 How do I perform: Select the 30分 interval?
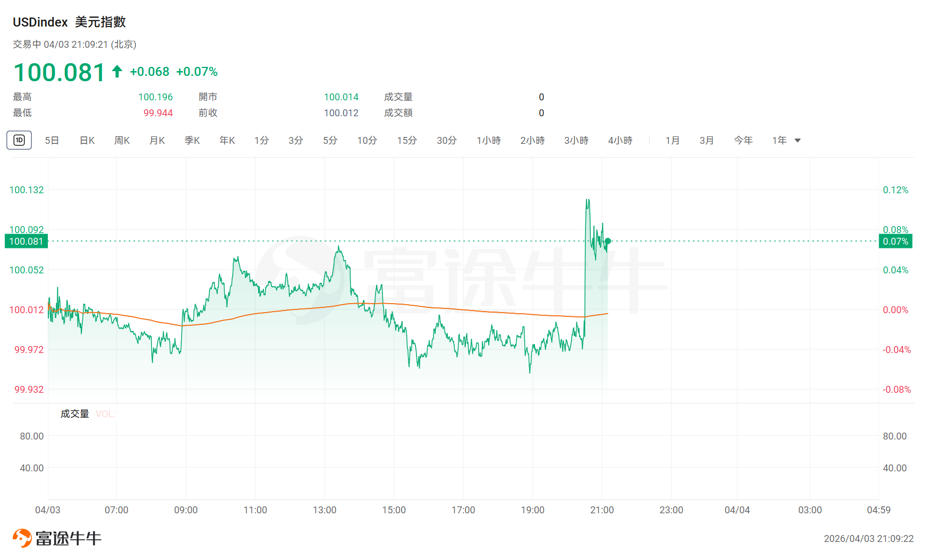tap(447, 141)
